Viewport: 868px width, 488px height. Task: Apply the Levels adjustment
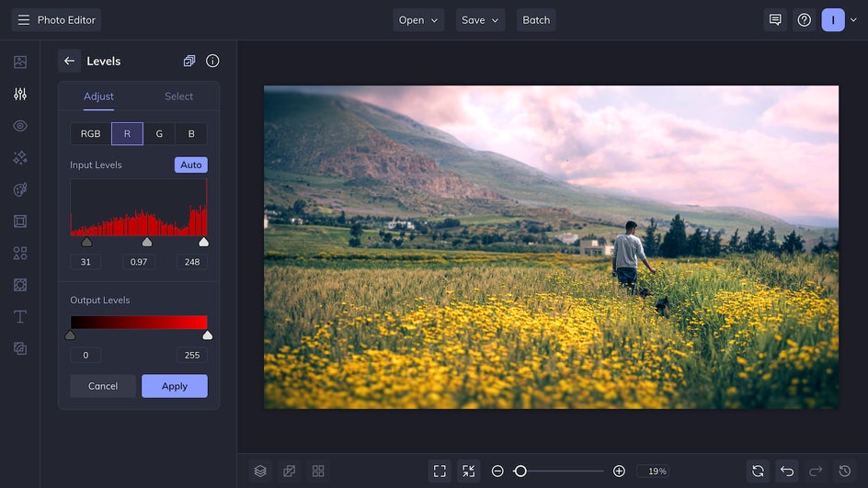coord(175,386)
